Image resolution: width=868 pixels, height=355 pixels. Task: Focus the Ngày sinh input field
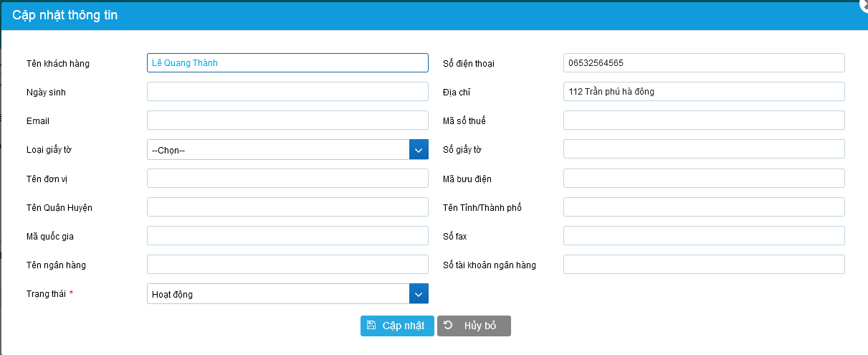pyautogui.click(x=287, y=92)
